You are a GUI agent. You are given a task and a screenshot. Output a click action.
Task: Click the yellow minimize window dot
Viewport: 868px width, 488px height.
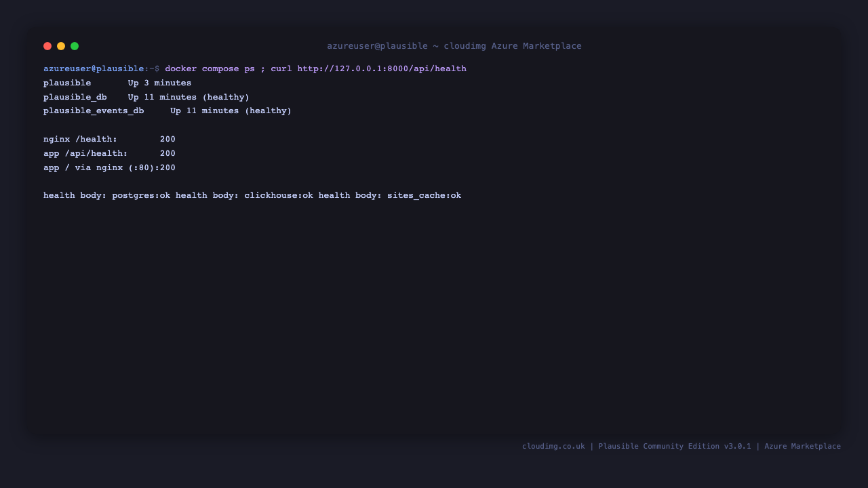(x=61, y=46)
